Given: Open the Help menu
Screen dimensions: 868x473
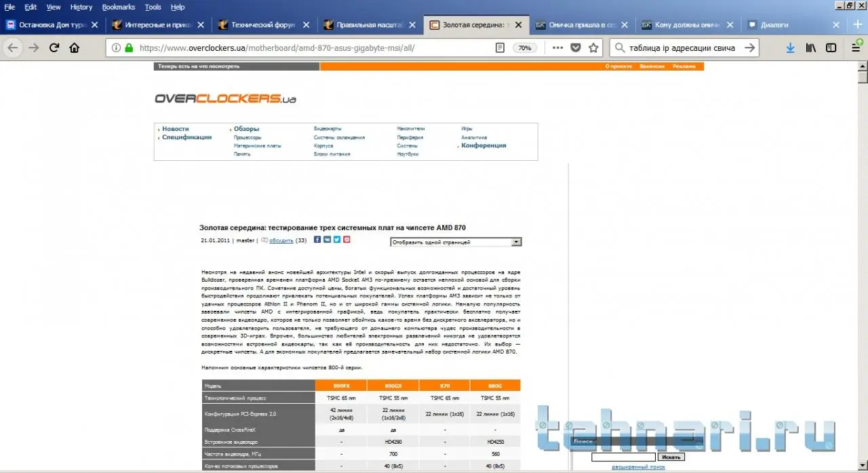Looking at the screenshot, I should pos(178,7).
